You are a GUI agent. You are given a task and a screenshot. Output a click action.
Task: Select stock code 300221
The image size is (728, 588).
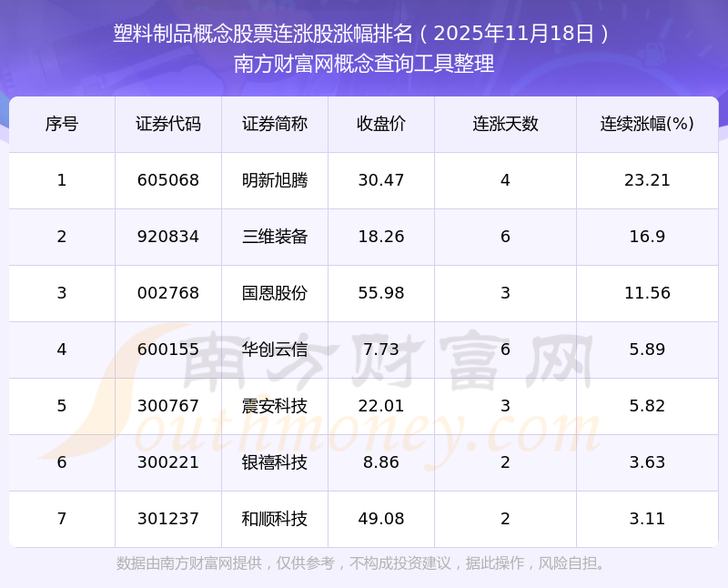point(168,462)
